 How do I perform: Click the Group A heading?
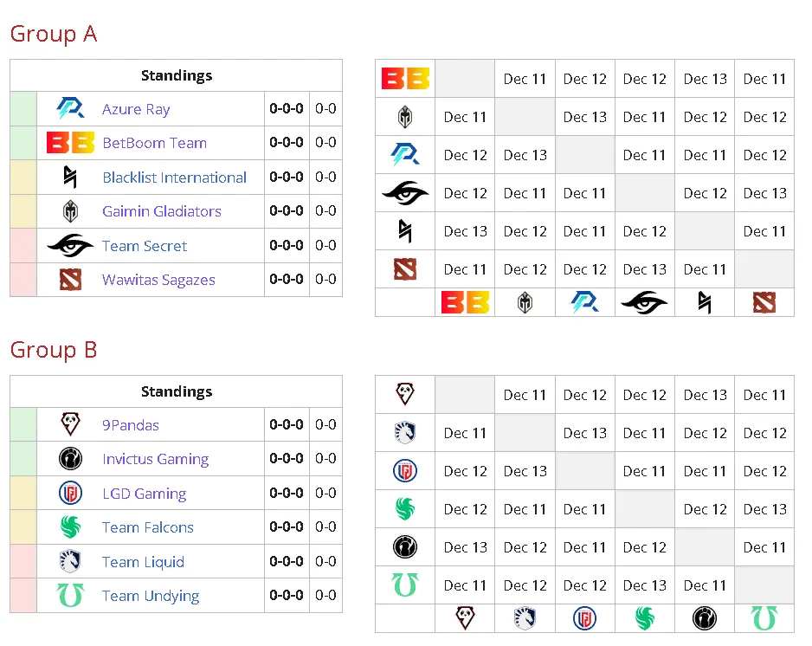click(54, 34)
